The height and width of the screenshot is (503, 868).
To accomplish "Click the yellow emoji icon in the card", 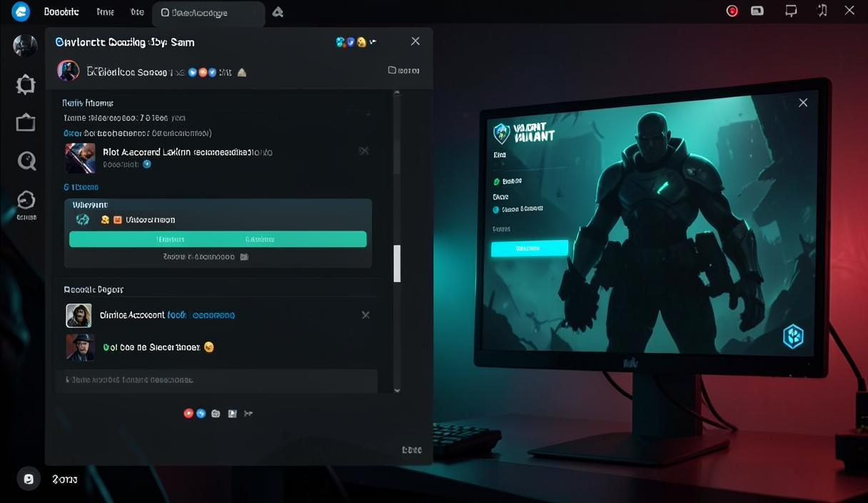I will 106,220.
